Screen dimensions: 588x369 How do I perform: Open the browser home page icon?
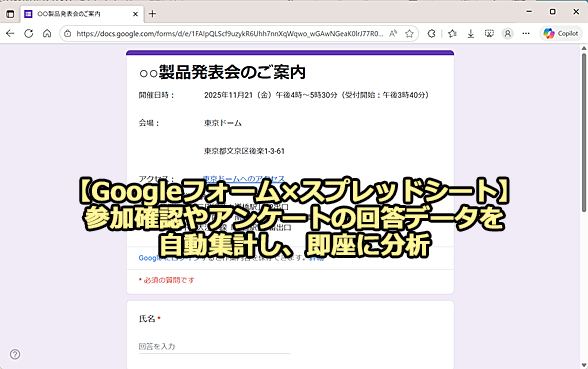pyautogui.click(x=47, y=33)
